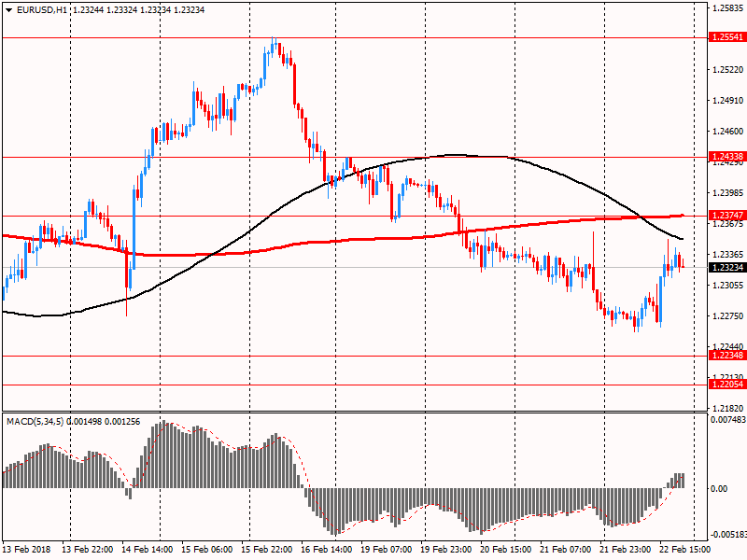Select the 1.22750 price scale value
This screenshot has width=747, height=560.
728,315
